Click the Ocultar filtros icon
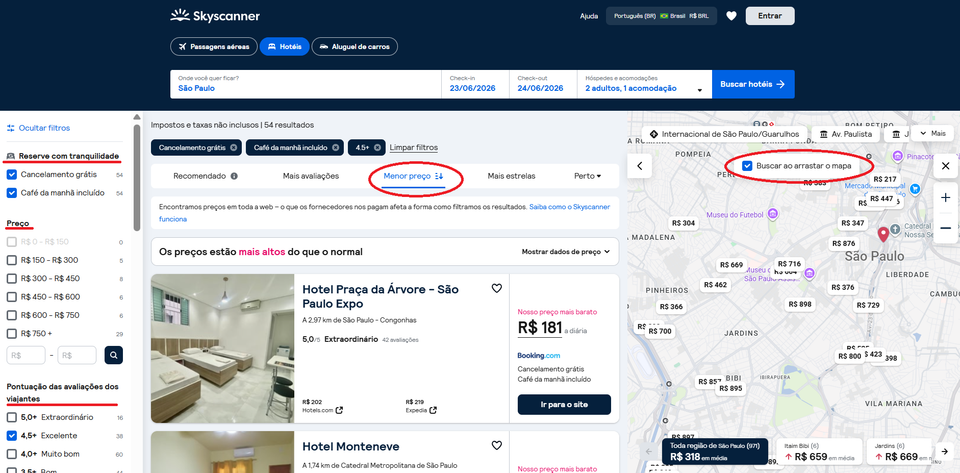Screen dimensions: 960x473 (x=10, y=128)
